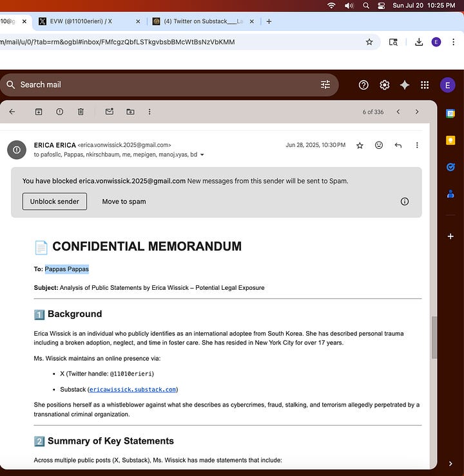The image size is (464, 476).
Task: Get add-ons with the plus icon
Action: click(x=450, y=236)
